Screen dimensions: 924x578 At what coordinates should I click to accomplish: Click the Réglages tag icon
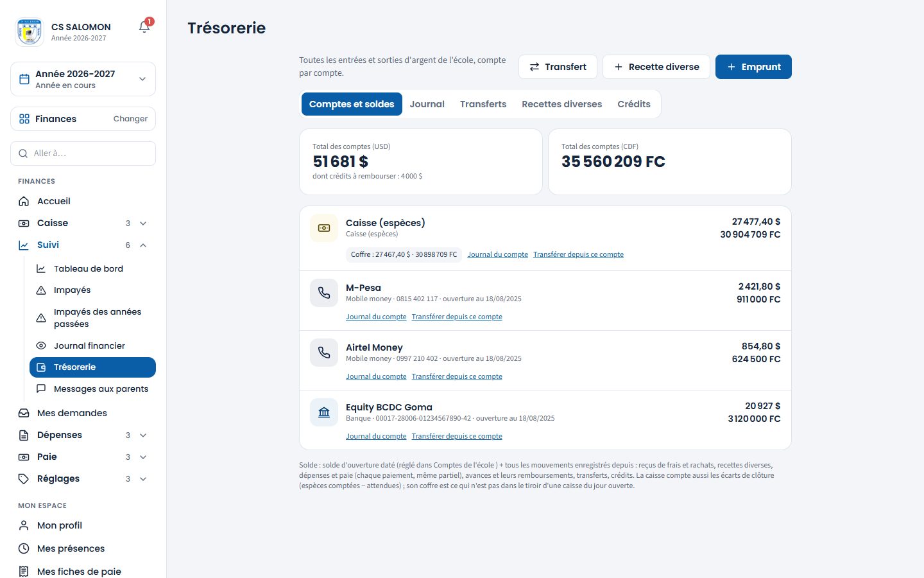[24, 478]
